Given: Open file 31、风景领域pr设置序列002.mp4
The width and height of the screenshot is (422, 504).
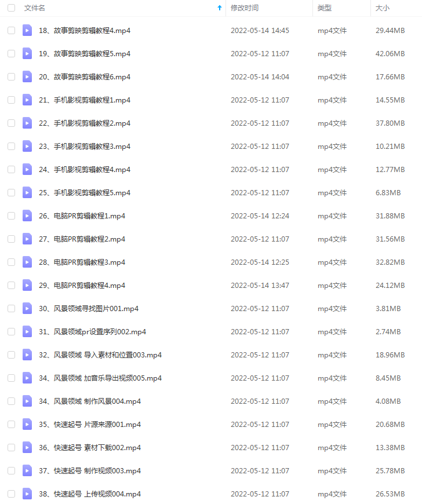Looking at the screenshot, I should (x=92, y=331).
